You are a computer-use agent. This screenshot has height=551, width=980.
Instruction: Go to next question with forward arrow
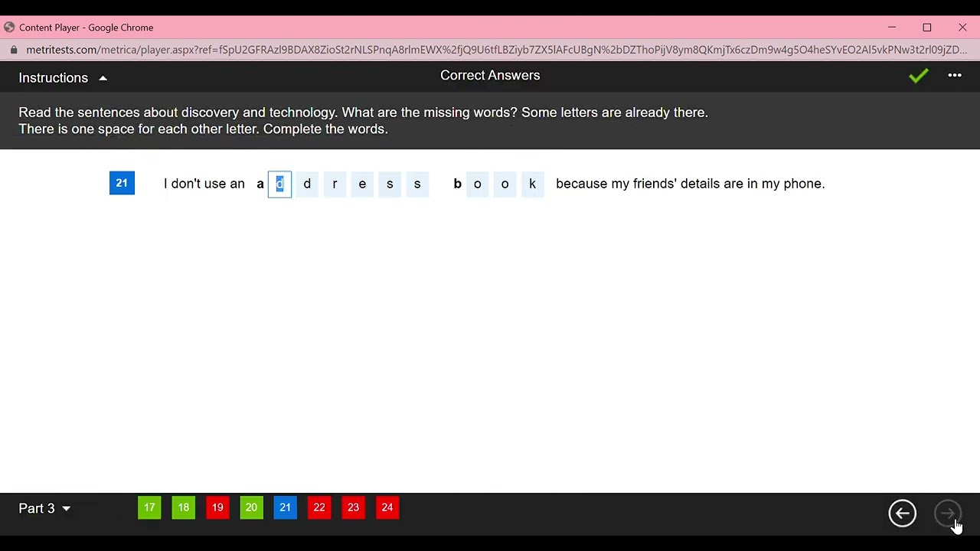click(948, 513)
